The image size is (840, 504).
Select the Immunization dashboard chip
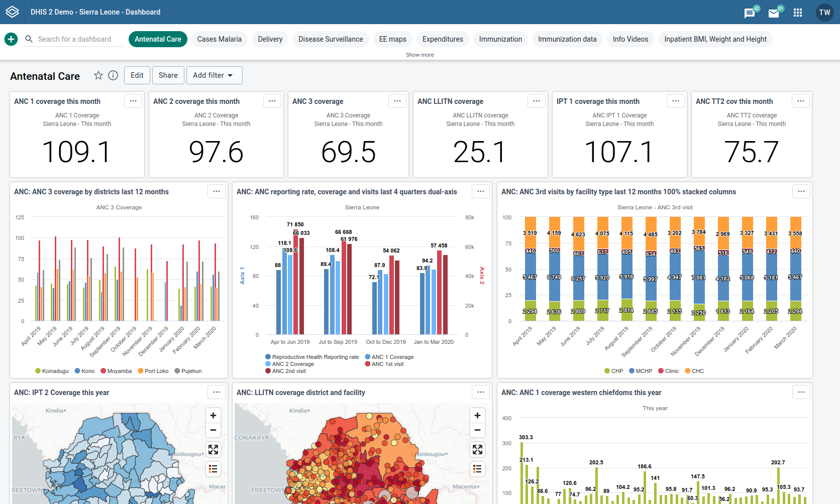pos(500,39)
